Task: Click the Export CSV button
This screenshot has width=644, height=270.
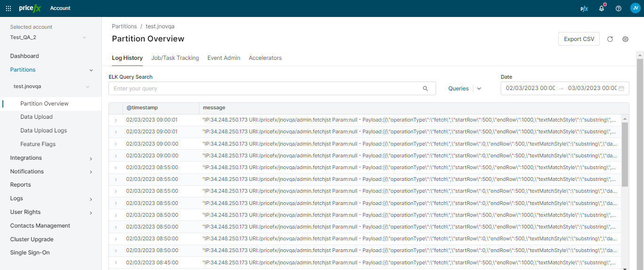Action: tap(579, 39)
